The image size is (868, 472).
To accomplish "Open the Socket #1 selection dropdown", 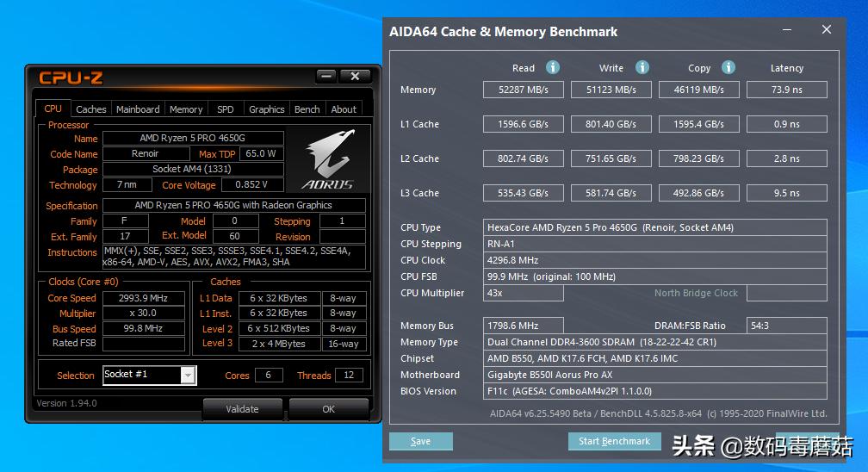I will pos(189,375).
